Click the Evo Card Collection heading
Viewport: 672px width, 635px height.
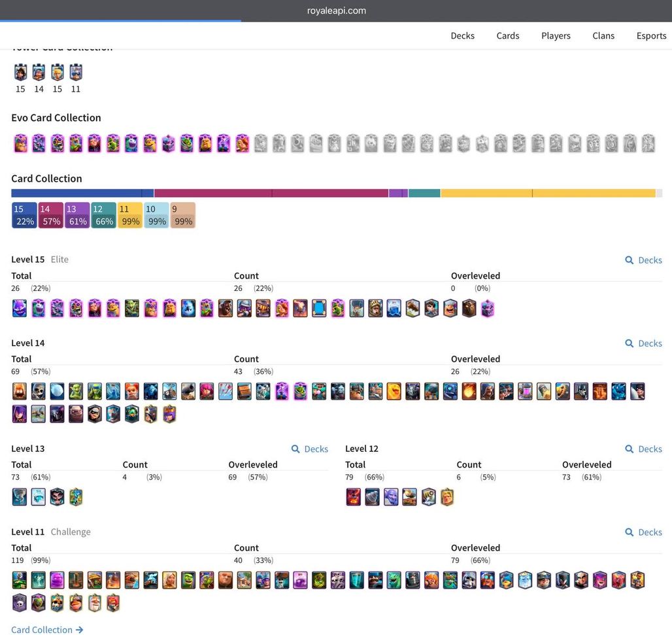[56, 118]
